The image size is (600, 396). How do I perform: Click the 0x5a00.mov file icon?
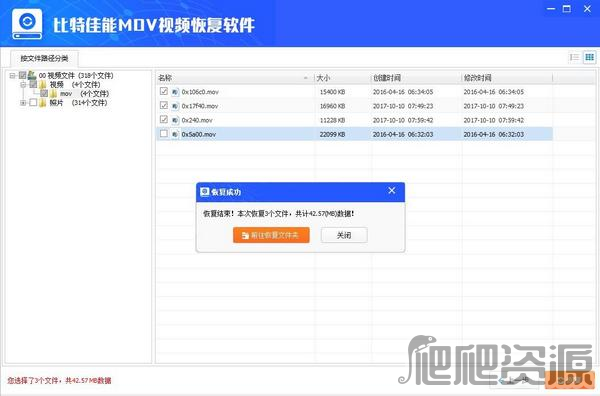pyautogui.click(x=175, y=134)
